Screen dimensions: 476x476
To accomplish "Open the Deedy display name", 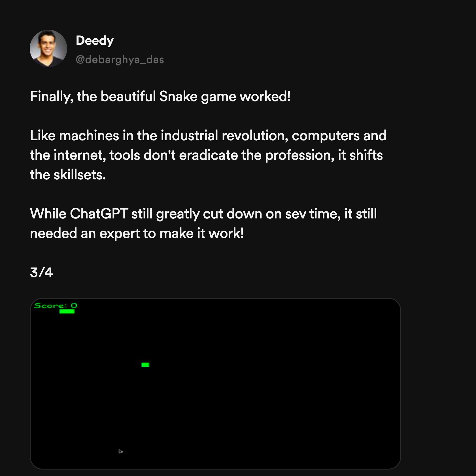I will pyautogui.click(x=95, y=41).
